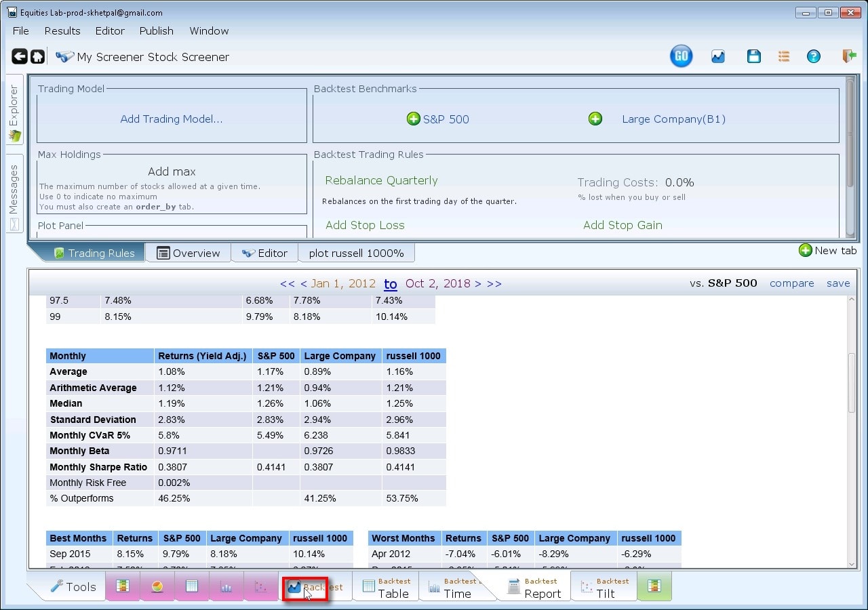This screenshot has width=868, height=610.
Task: Open the orange list icon in toolbar
Action: tap(784, 57)
